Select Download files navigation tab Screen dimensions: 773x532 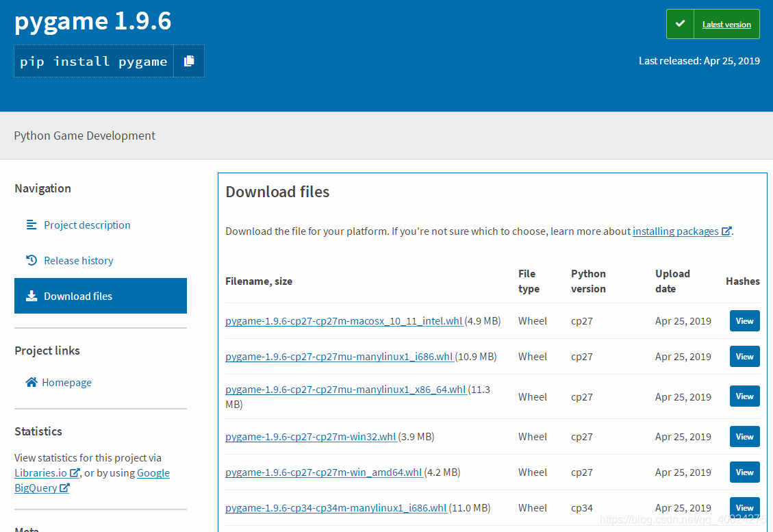click(101, 296)
